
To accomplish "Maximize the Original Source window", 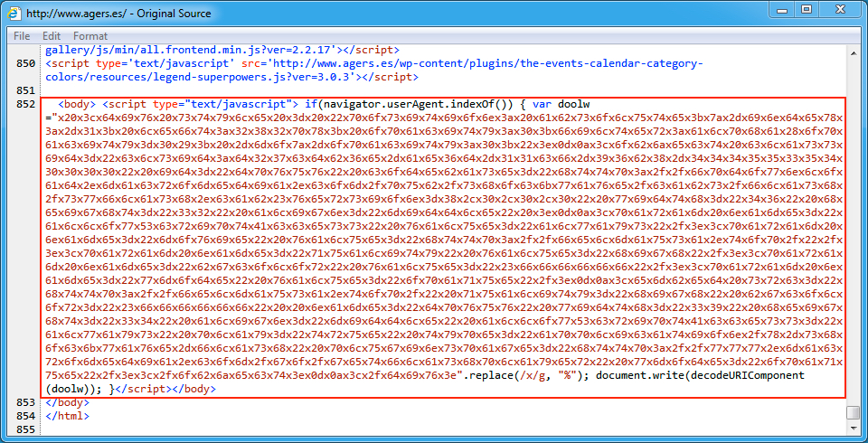I will [x=807, y=9].
